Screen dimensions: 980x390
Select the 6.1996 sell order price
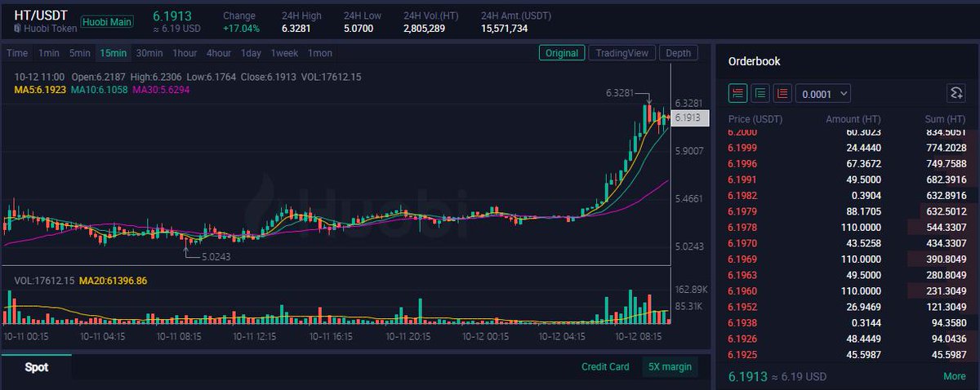742,163
